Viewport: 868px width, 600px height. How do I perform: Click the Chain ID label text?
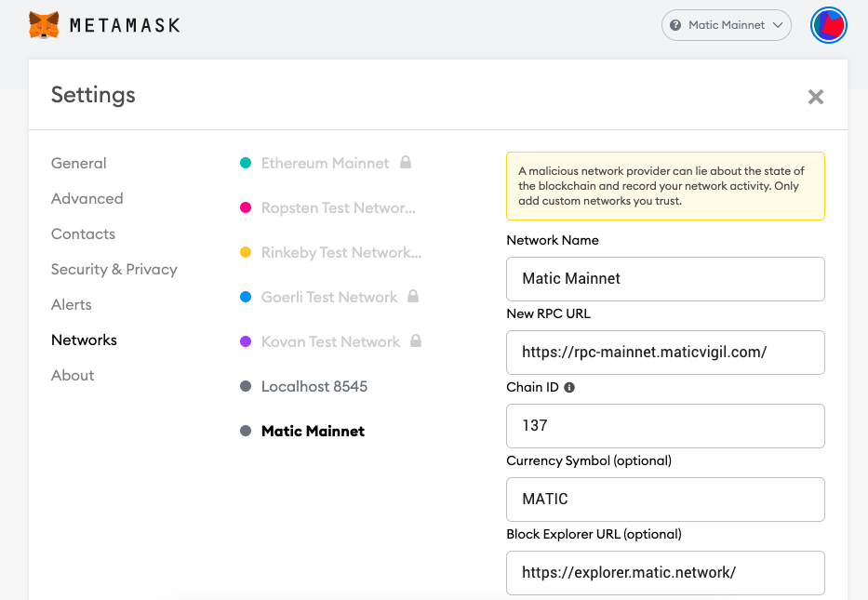[x=532, y=388]
